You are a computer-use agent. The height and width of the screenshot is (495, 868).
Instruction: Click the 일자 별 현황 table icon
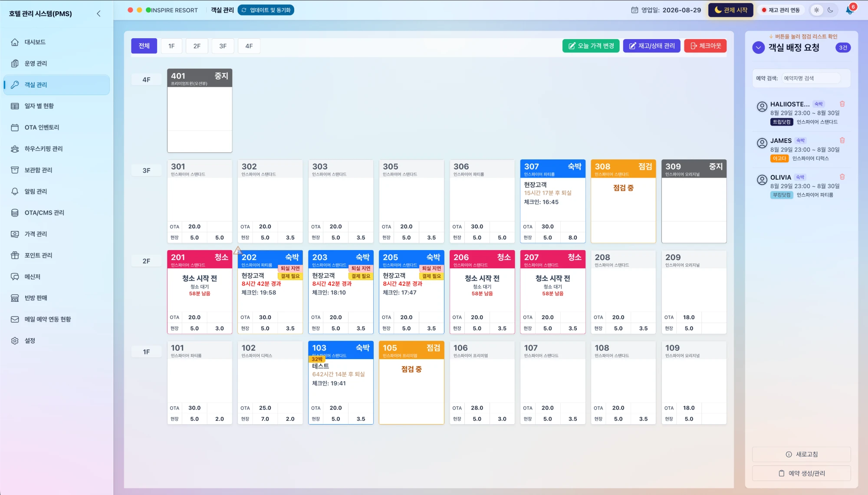pyautogui.click(x=15, y=106)
